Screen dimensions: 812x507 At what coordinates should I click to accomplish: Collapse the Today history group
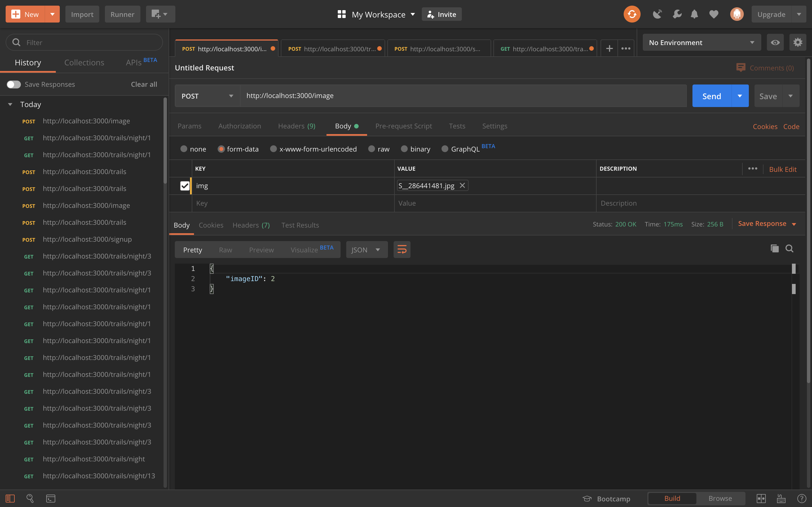[x=10, y=104]
